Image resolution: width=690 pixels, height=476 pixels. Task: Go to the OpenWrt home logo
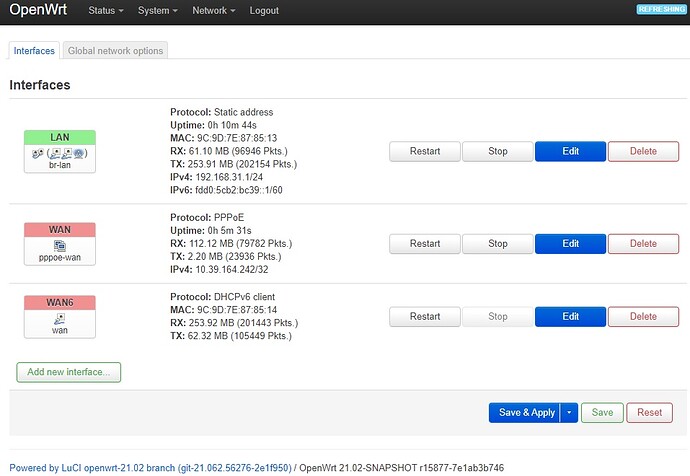pos(38,10)
